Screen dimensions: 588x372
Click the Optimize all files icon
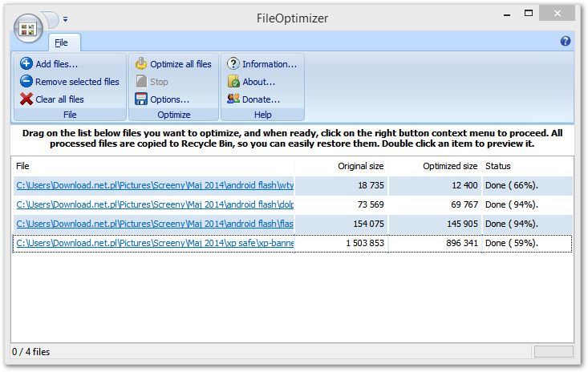[141, 63]
